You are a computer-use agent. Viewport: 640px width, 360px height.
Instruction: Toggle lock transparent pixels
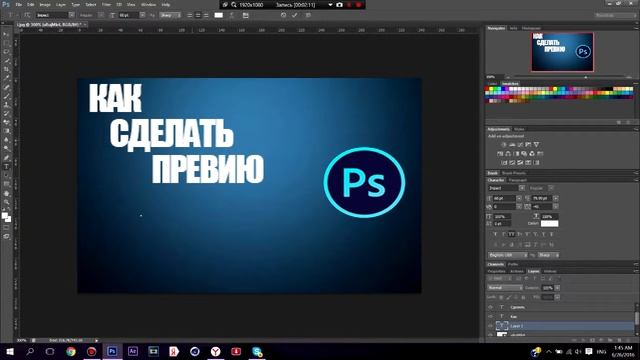point(501,297)
